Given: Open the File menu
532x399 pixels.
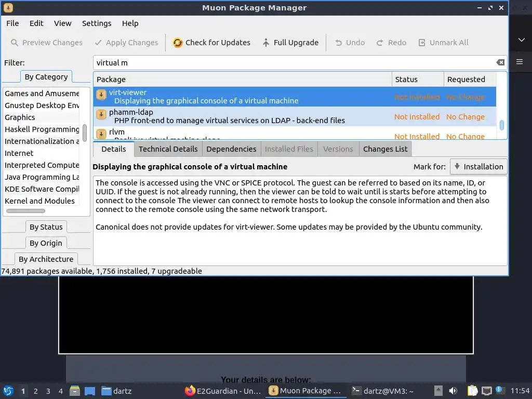Looking at the screenshot, I should [x=12, y=23].
